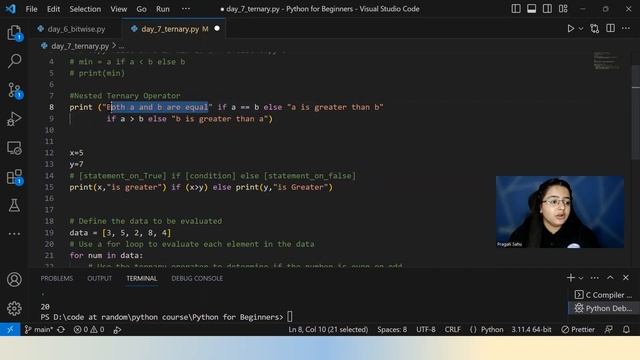Open the Run menu
This screenshot has width=640, height=360.
tap(163, 9)
